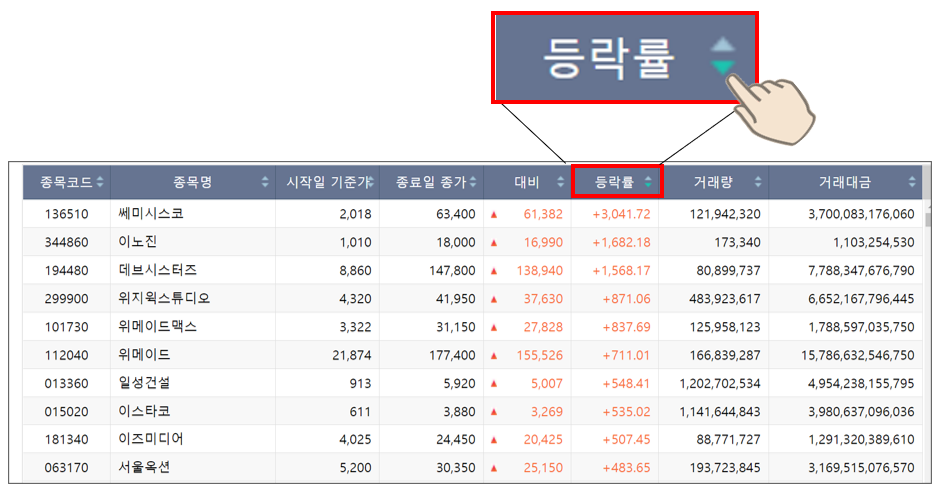Click 등락률 value +1,568.17

pyautogui.click(x=621, y=270)
